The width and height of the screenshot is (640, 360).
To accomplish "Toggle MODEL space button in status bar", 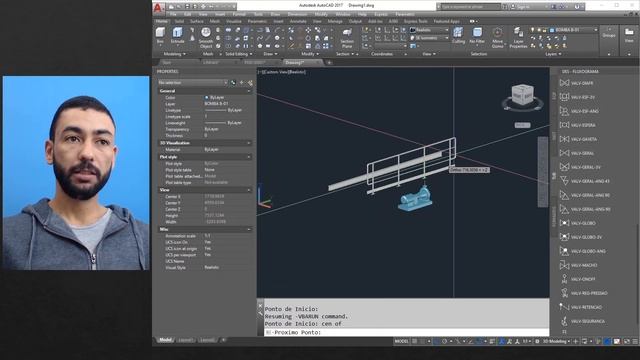I will (x=402, y=341).
